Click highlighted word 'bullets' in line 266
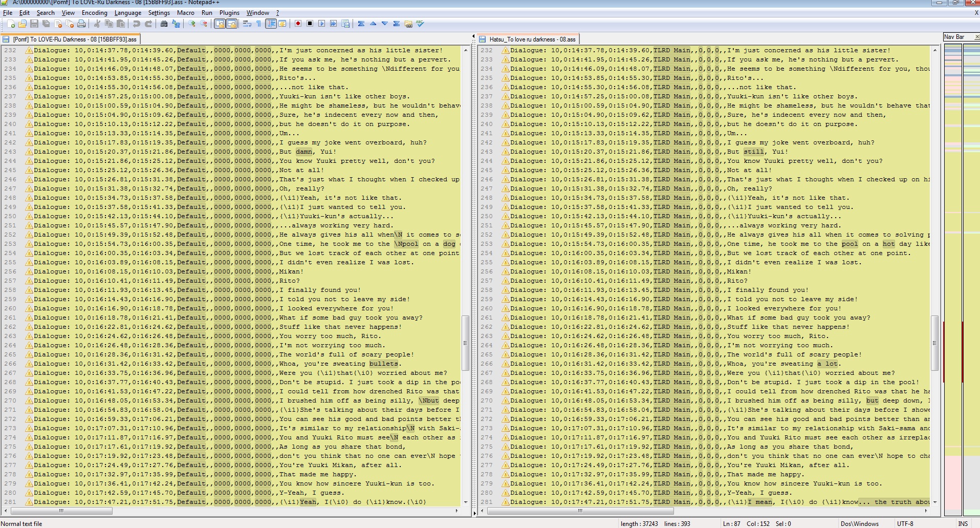Screen dimensions: 980x528 (383, 364)
